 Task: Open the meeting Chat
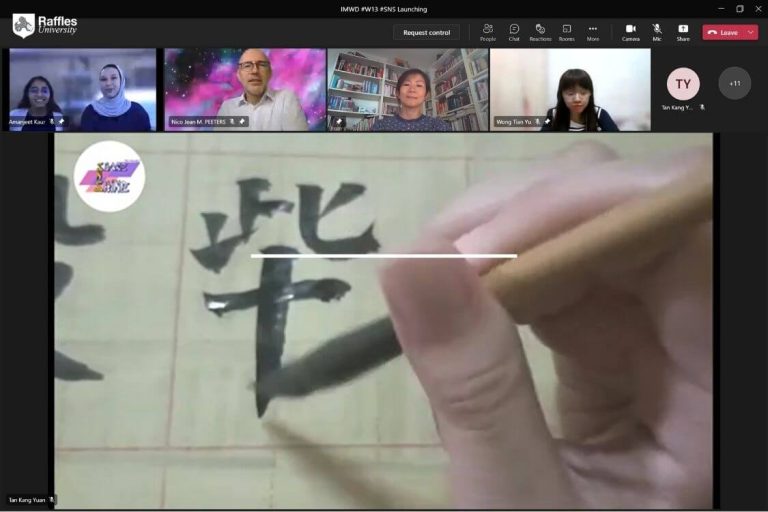[x=514, y=31]
